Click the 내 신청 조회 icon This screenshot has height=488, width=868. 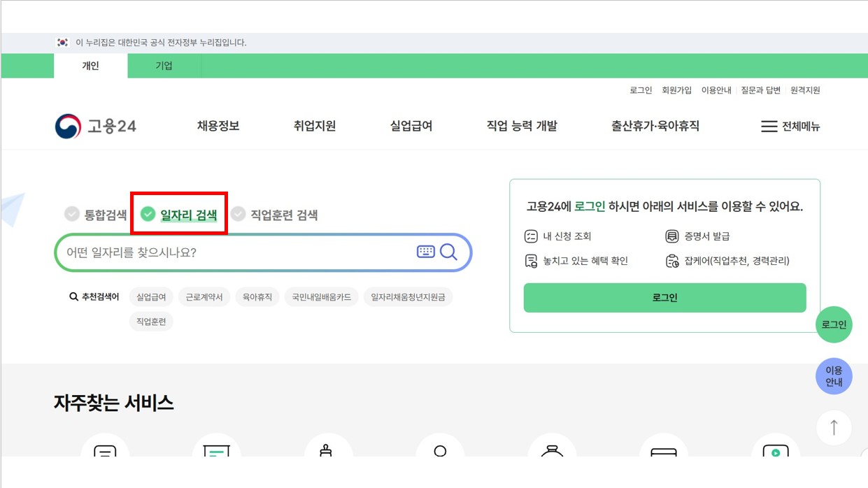[x=531, y=236]
